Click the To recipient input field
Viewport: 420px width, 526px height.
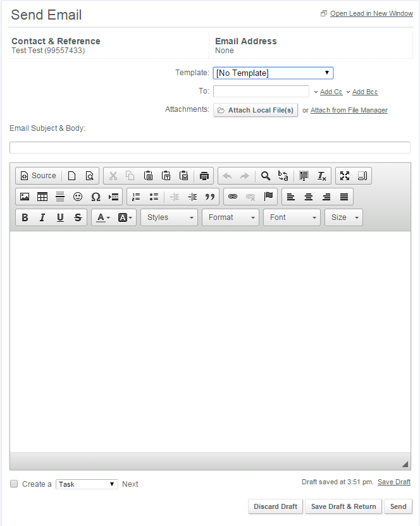[261, 91]
